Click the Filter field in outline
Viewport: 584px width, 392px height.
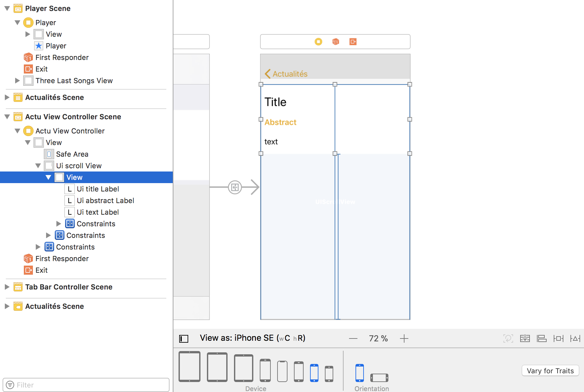tap(86, 385)
